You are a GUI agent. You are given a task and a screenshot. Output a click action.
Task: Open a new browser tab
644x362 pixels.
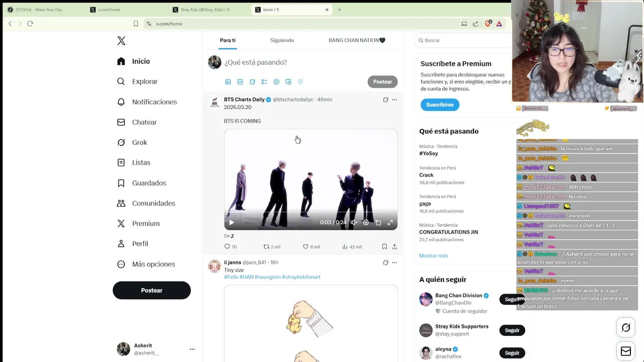[x=339, y=10]
